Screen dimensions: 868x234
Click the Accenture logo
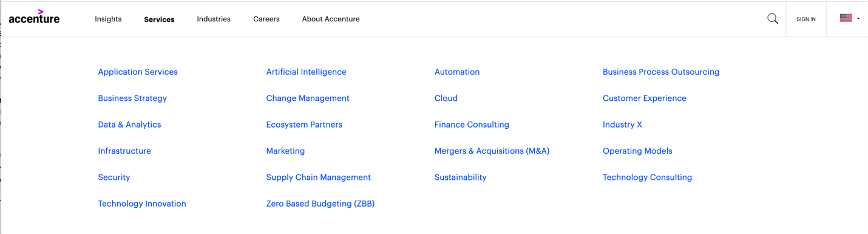coord(34,16)
